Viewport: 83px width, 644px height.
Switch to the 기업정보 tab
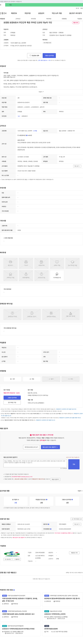tap(79, 19)
